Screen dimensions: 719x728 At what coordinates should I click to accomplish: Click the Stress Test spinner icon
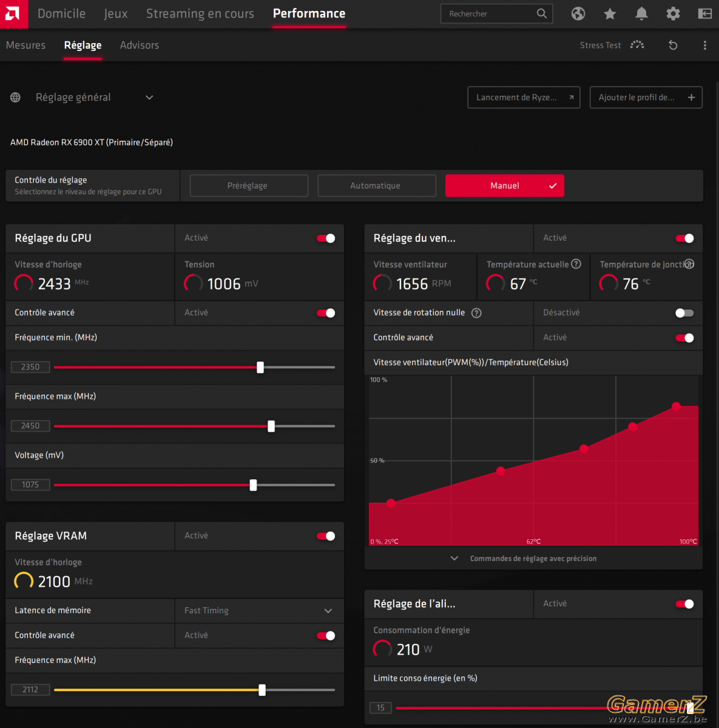click(x=637, y=45)
